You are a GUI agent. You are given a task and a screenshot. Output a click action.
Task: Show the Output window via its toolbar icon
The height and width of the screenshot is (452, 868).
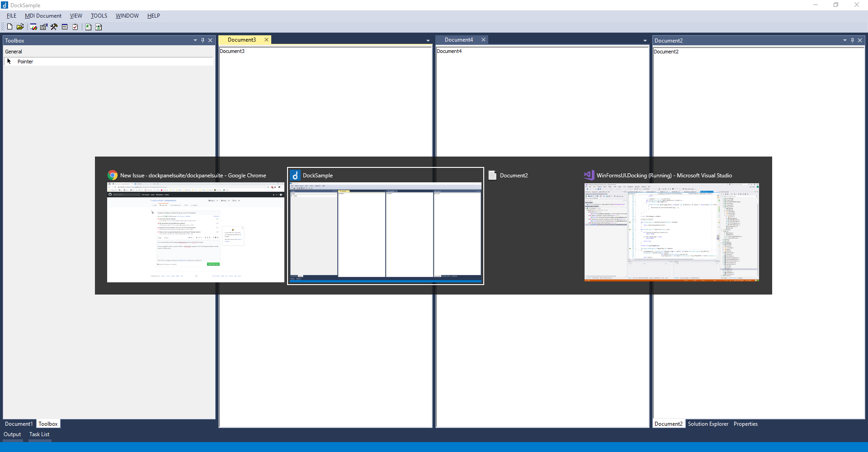pos(65,27)
